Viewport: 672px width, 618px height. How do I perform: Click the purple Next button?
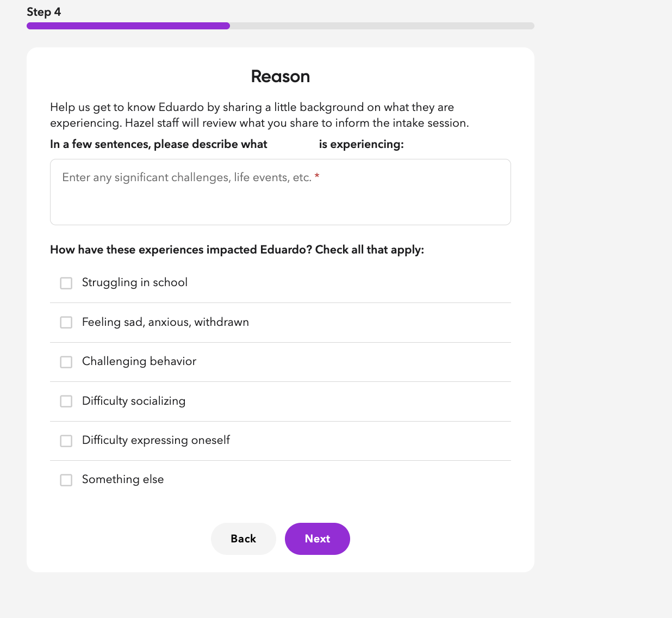coord(318,539)
